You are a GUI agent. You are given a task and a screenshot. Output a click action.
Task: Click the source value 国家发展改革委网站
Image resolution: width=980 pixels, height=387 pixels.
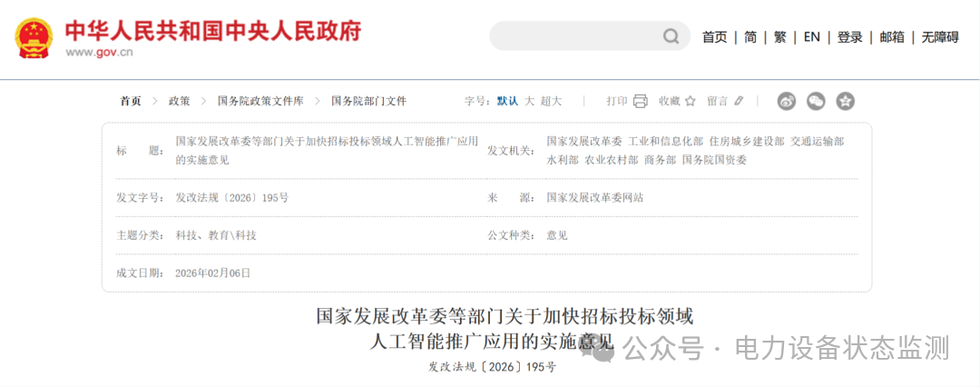(595, 198)
